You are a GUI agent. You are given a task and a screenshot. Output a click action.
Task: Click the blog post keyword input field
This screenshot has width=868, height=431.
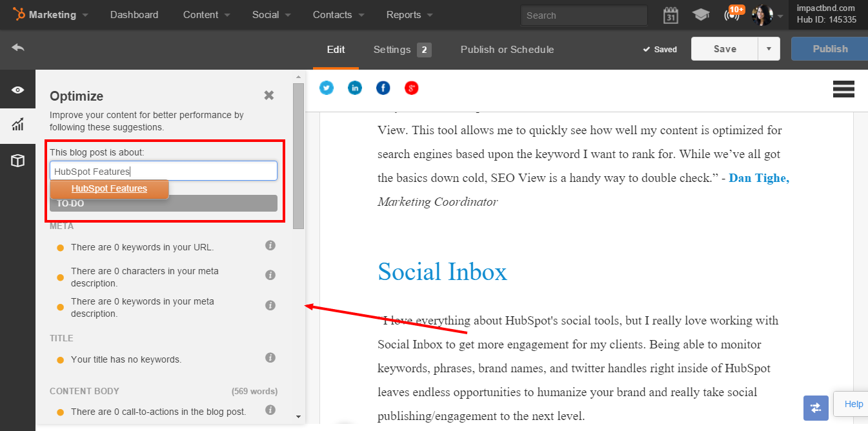click(x=163, y=171)
